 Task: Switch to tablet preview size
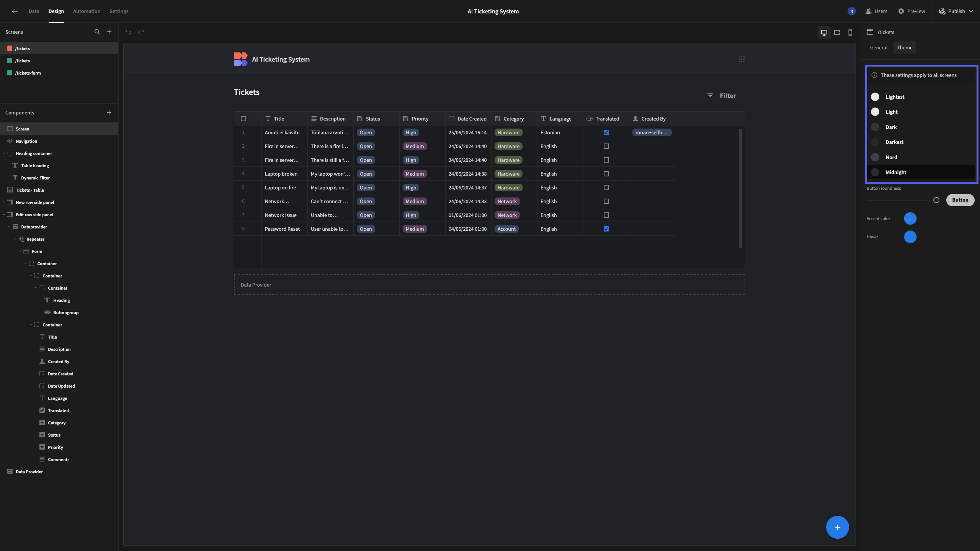point(837,33)
